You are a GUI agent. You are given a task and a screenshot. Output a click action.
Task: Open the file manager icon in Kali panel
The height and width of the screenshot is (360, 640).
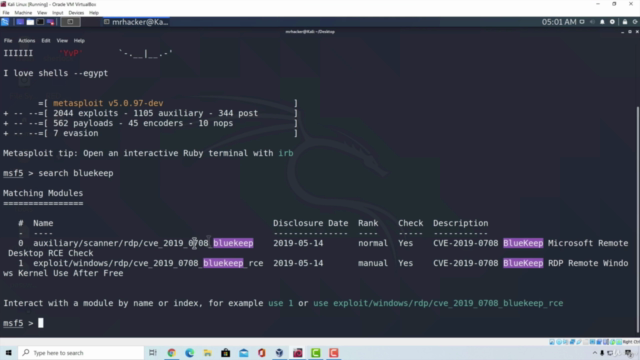(30, 22)
